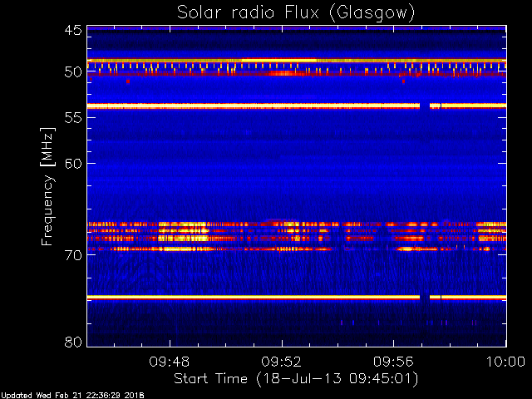
Task: Click the 'Updated Wed Feb 21' timestamp text
Action: point(72,396)
